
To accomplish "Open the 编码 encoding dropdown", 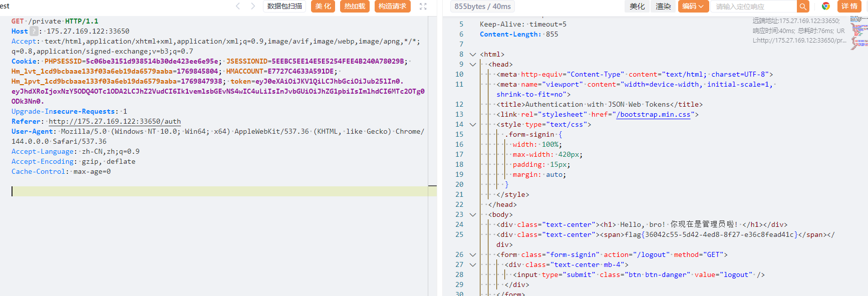I will [x=693, y=7].
